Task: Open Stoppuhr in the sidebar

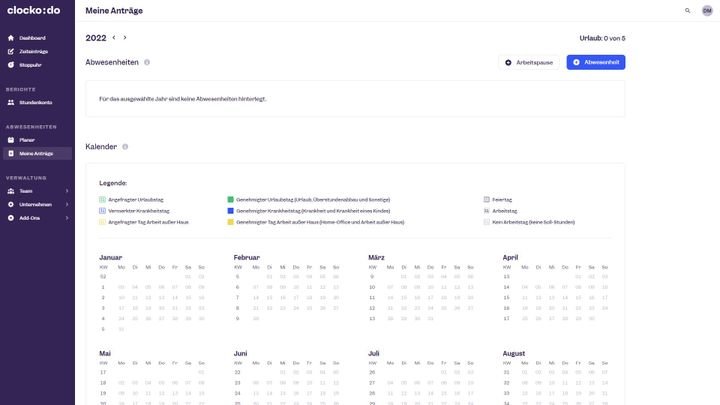Action: click(30, 64)
